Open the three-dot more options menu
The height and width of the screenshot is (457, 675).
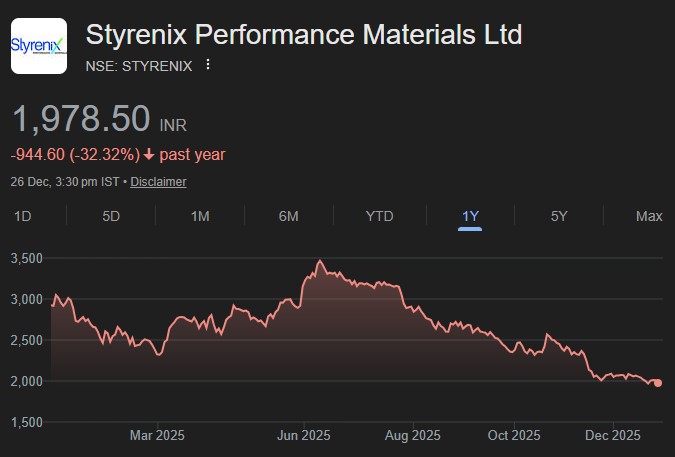(x=208, y=65)
